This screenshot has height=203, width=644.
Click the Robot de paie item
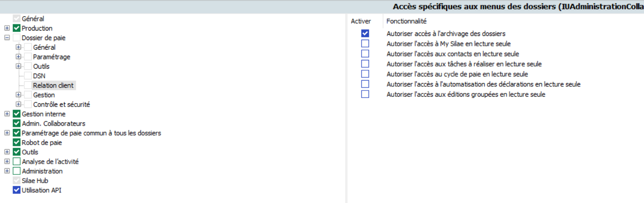click(x=42, y=142)
